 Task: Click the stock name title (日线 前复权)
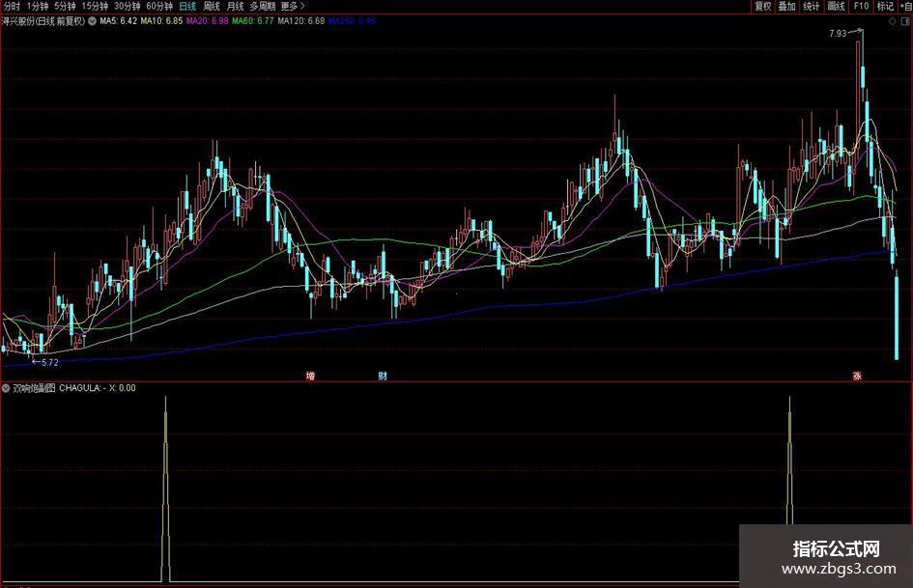43,21
